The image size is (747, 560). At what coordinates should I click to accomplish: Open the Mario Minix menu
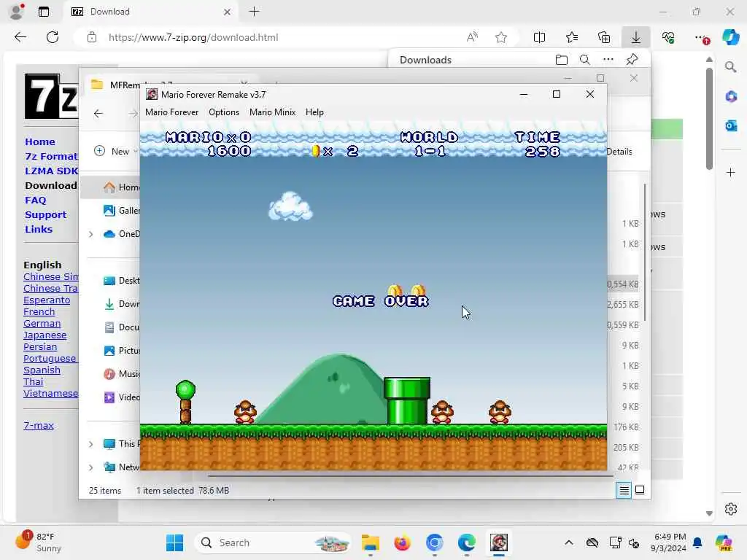tap(273, 112)
